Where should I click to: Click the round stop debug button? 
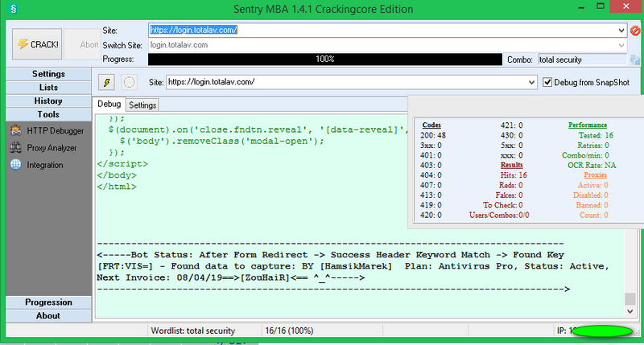(129, 83)
